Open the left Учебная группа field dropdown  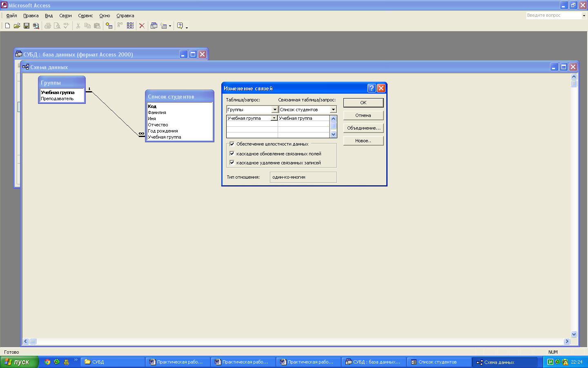274,118
